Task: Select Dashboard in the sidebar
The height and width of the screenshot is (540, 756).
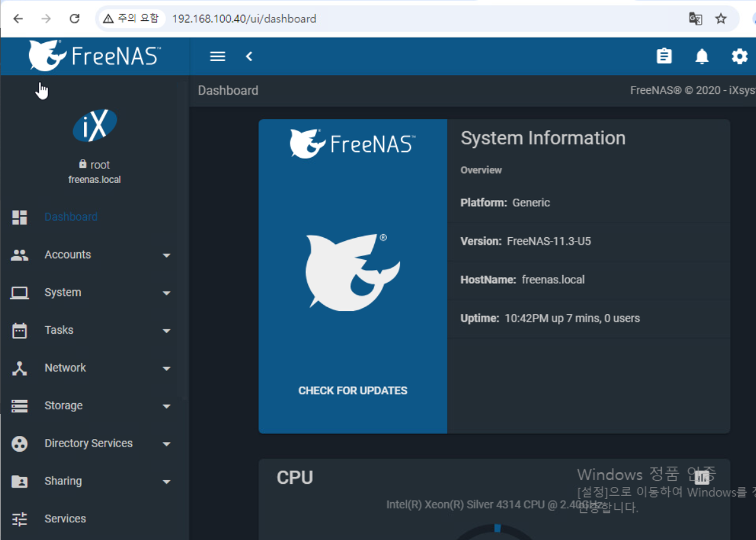Action: [x=71, y=217]
